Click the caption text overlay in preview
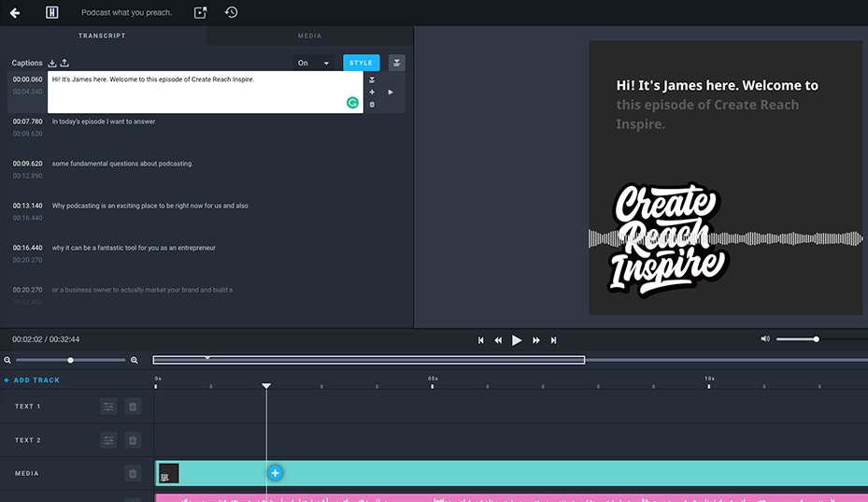Viewport: 868px width, 502px height. click(x=718, y=105)
